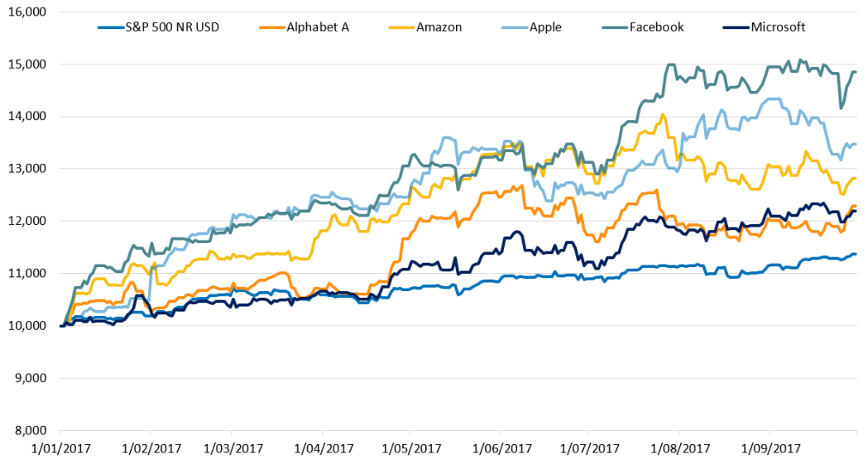Click the orange Alphabet A legend swatch
Screen dimensions: 868x459
pos(270,27)
